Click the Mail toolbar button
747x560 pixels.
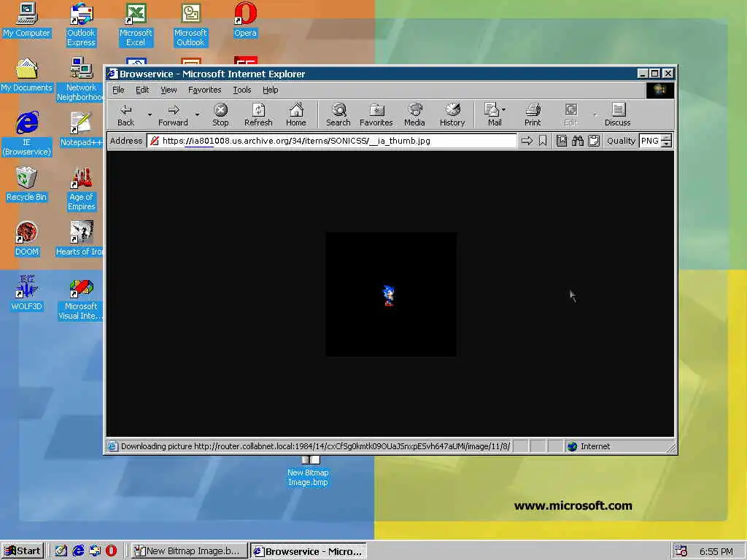pos(493,114)
